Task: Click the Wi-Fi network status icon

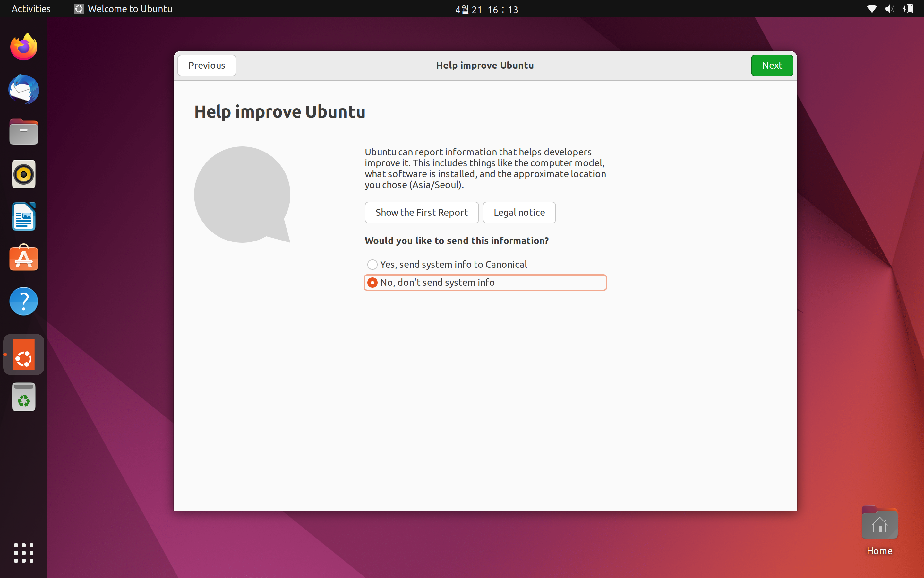Action: coord(872,9)
